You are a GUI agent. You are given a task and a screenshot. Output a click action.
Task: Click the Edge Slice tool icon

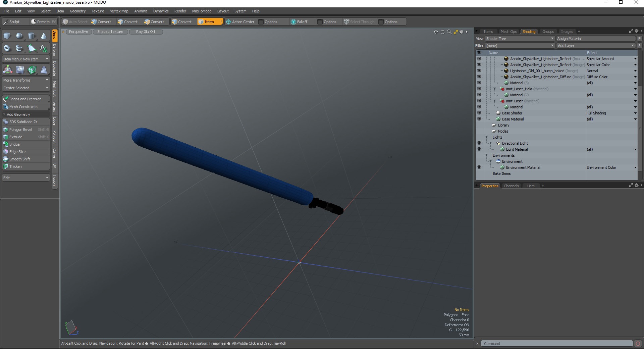pyautogui.click(x=6, y=152)
